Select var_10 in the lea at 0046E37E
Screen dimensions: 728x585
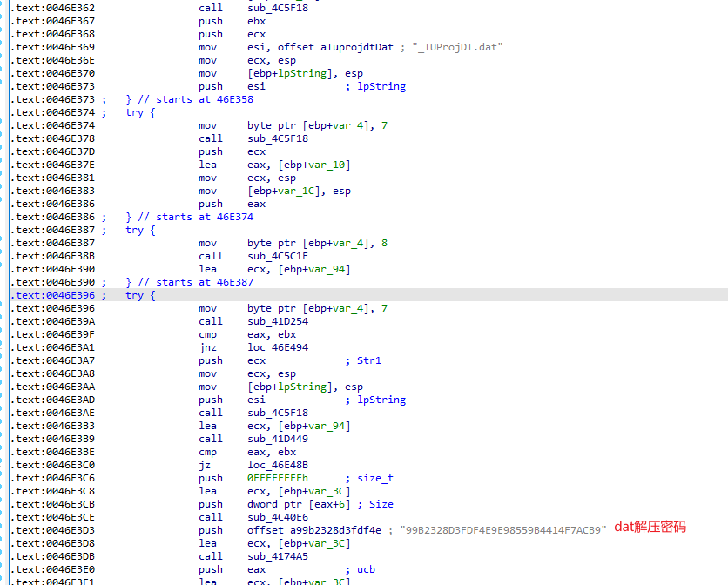327,165
